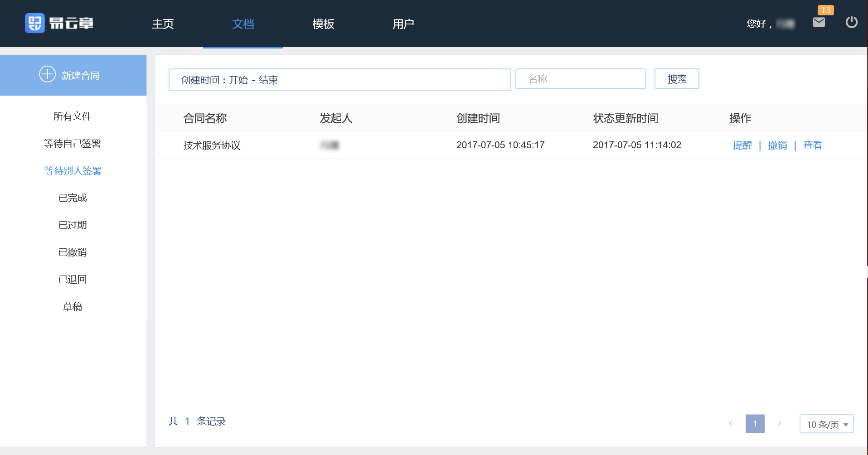Select page 1 in pagination
Image resolution: width=868 pixels, height=455 pixels.
coord(755,424)
